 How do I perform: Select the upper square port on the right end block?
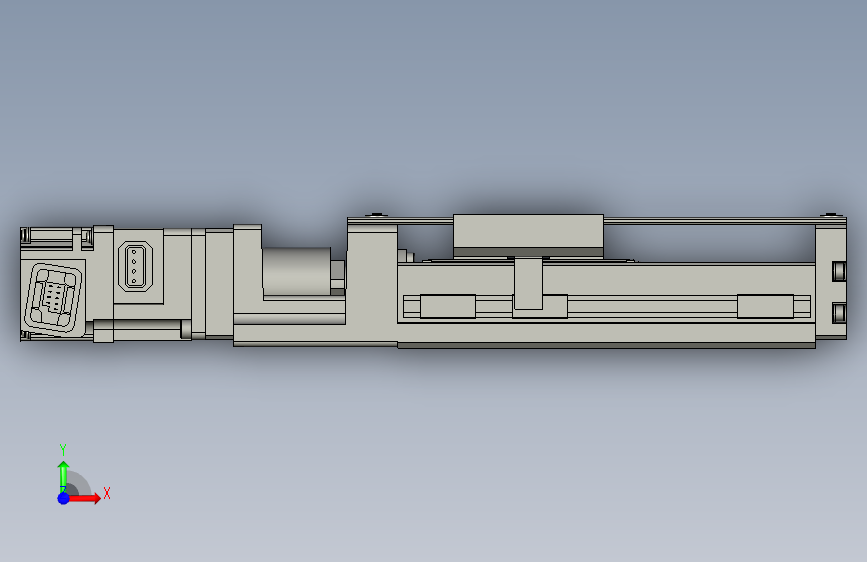839,271
